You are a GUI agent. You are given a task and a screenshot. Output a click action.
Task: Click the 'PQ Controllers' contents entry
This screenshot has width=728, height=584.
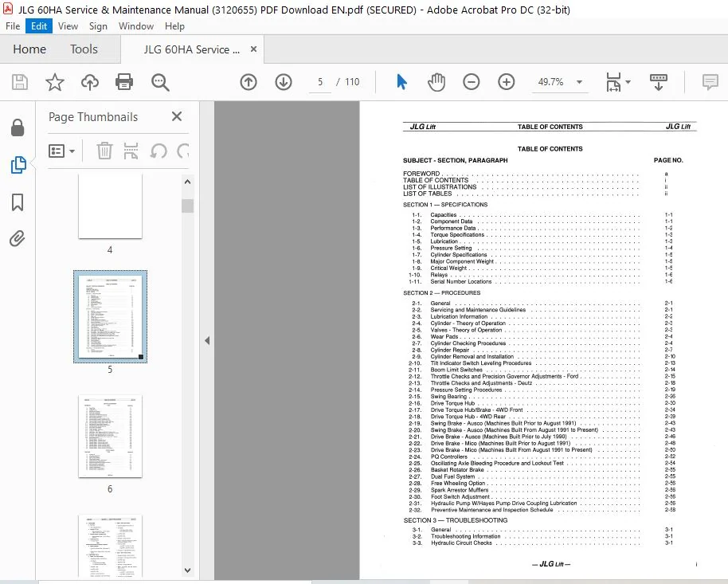pos(449,457)
